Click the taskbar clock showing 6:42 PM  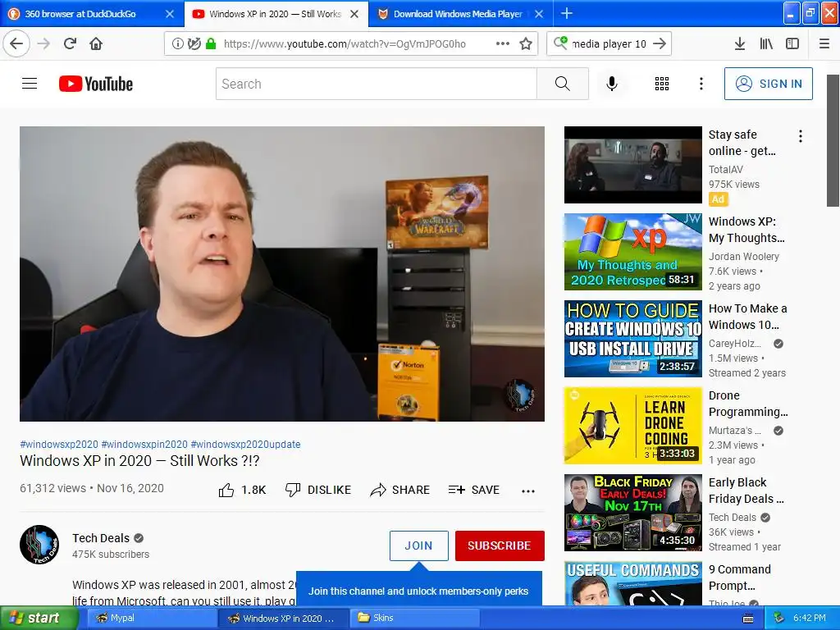tap(810, 618)
